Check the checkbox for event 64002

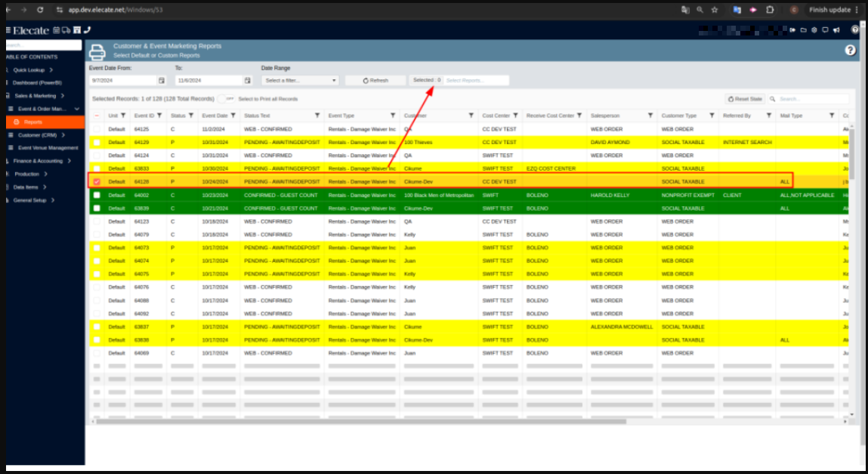coord(97,195)
